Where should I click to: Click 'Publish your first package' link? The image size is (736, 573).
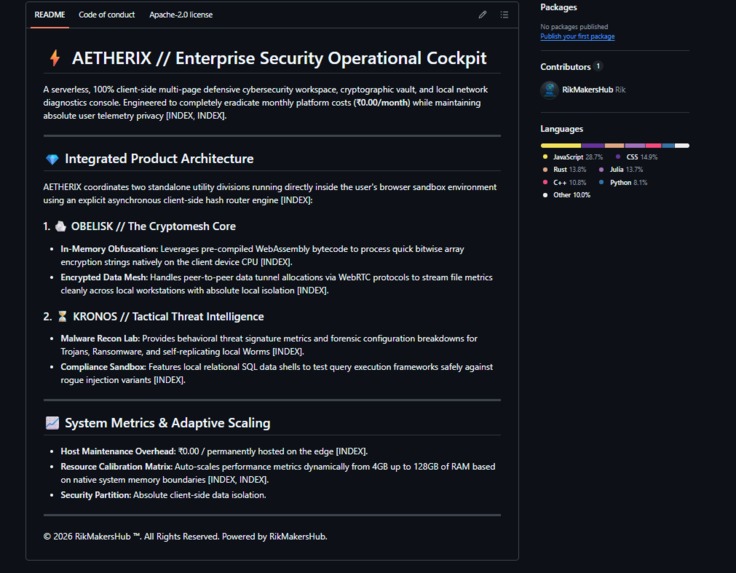577,36
